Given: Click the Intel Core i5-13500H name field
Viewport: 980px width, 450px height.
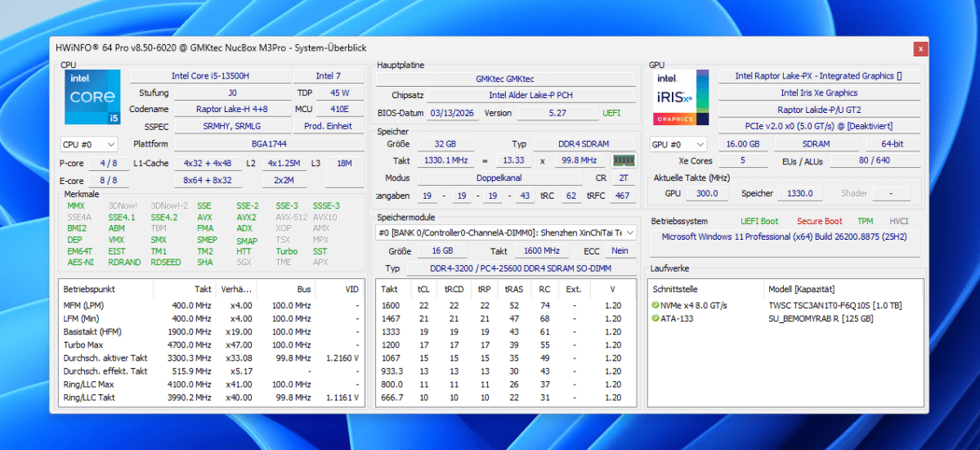Looking at the screenshot, I should tap(210, 76).
